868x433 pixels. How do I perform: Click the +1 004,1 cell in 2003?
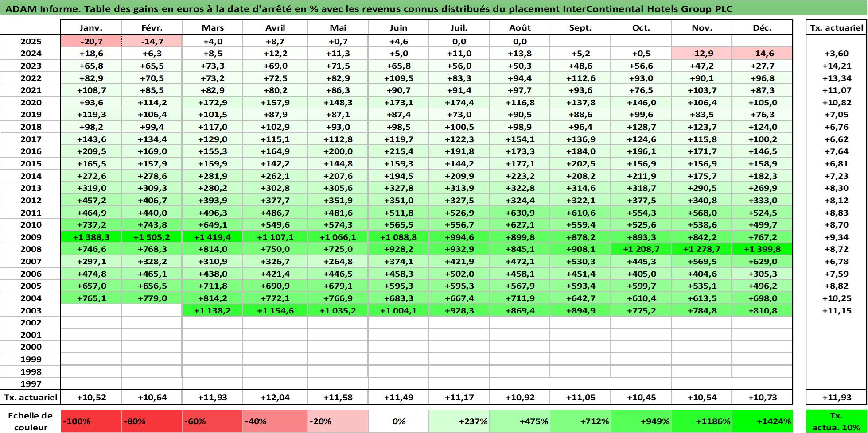(x=398, y=311)
